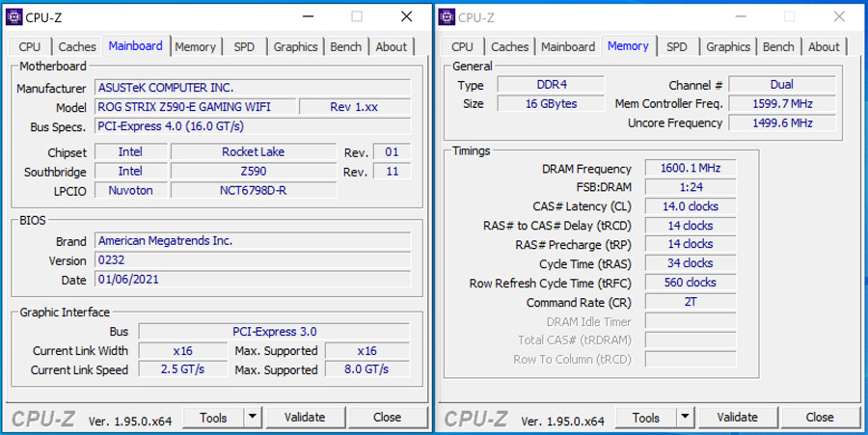Viewport: 868px width, 435px height.
Task: Open Graphics tab in right CPU-Z window
Action: coord(728,47)
